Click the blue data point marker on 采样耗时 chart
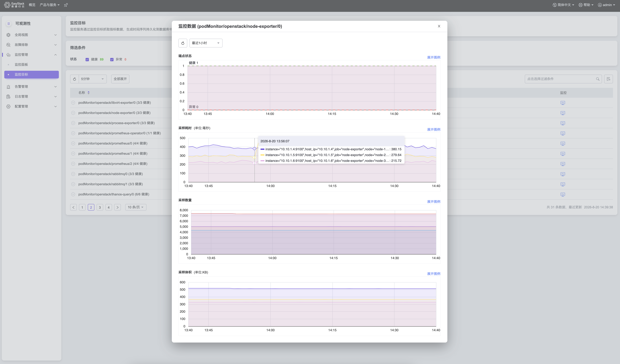 click(254, 148)
